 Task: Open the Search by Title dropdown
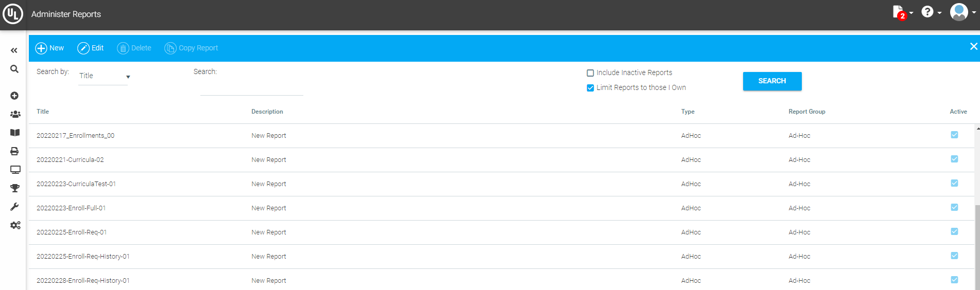(104, 76)
